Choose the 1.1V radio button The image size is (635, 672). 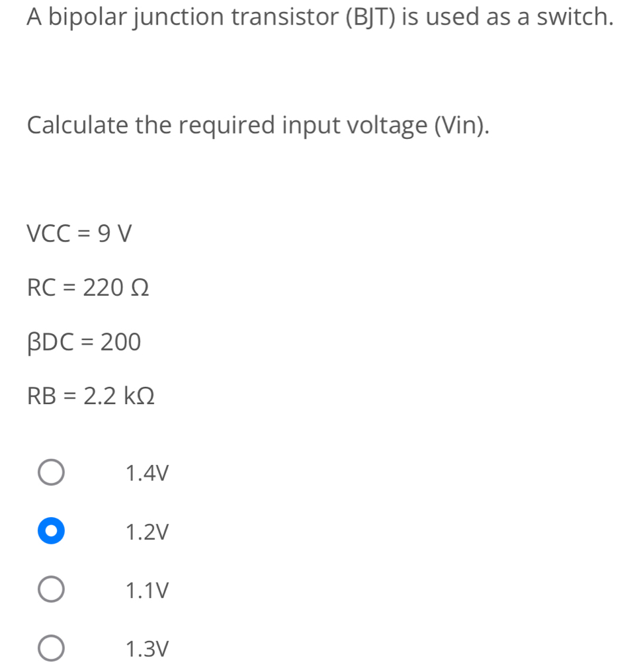(x=52, y=590)
